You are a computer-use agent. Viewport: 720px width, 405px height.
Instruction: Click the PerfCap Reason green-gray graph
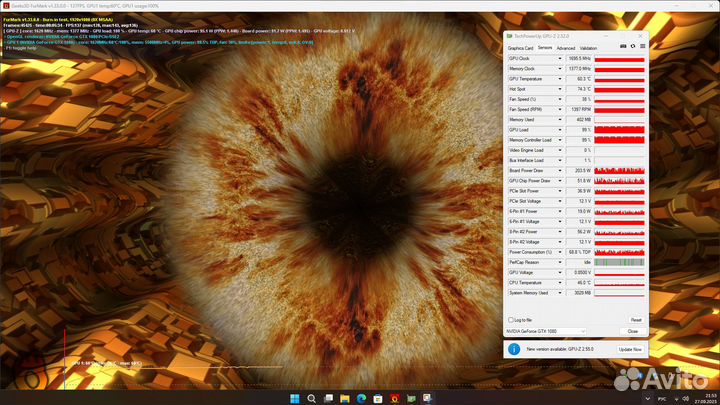[x=619, y=262]
